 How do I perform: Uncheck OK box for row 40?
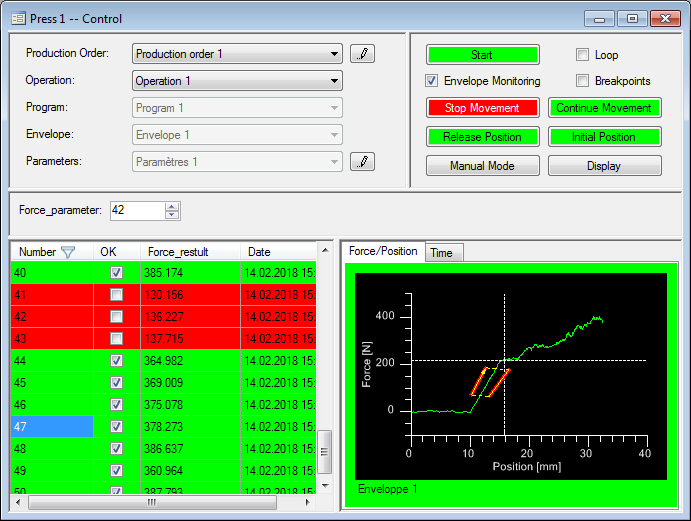coord(116,272)
